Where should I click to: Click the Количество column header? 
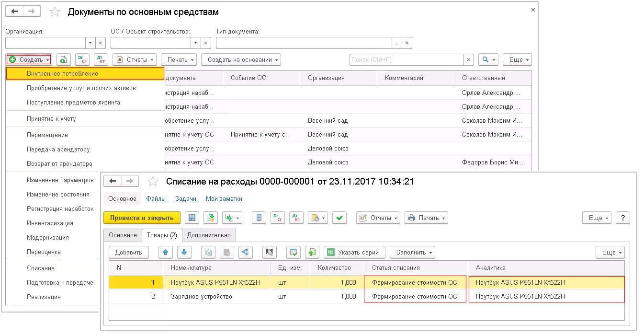[337, 268]
